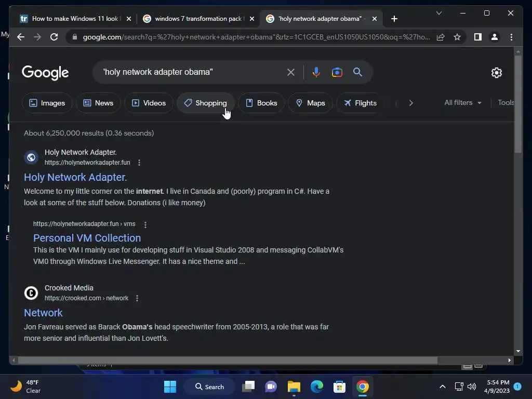Viewport: 532px width, 399px height.
Task: Open Chrome three-dot menu
Action: pos(511,37)
